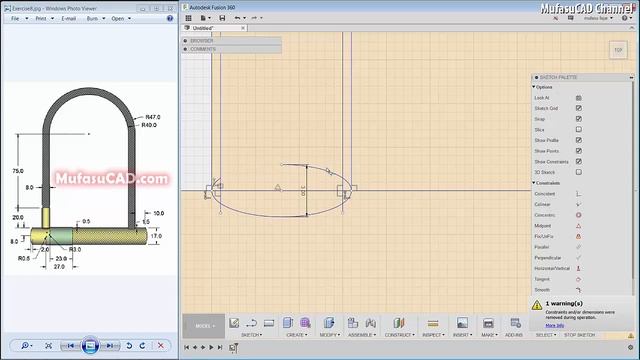Select the Fix/UnFix constraint icon
This screenshot has width=640, height=360.
[578, 236]
